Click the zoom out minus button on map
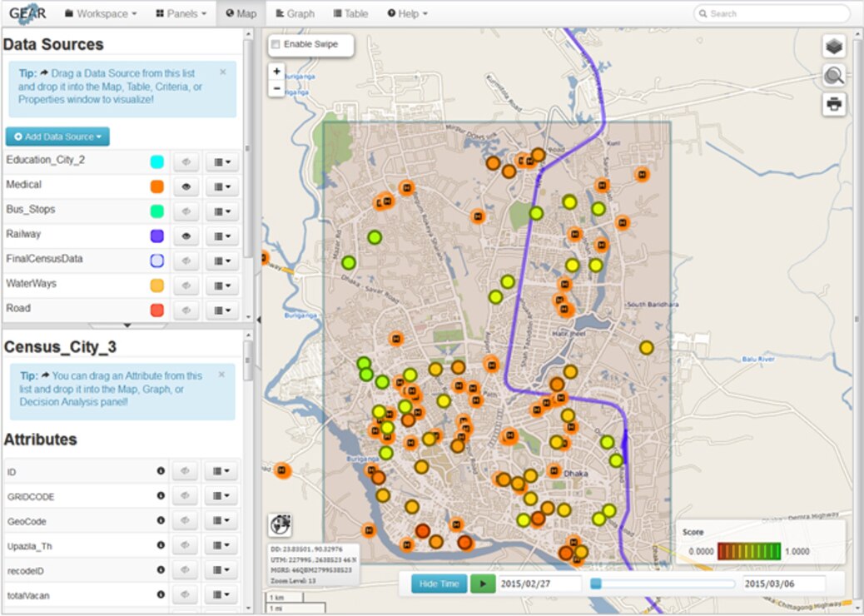Viewport: 864px width, 616px height. pos(276,88)
